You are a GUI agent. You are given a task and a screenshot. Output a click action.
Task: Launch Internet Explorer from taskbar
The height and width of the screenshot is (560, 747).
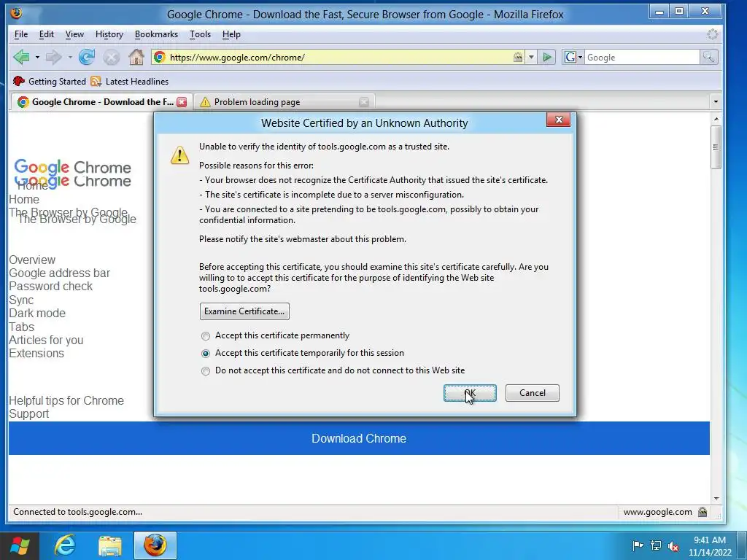click(65, 545)
